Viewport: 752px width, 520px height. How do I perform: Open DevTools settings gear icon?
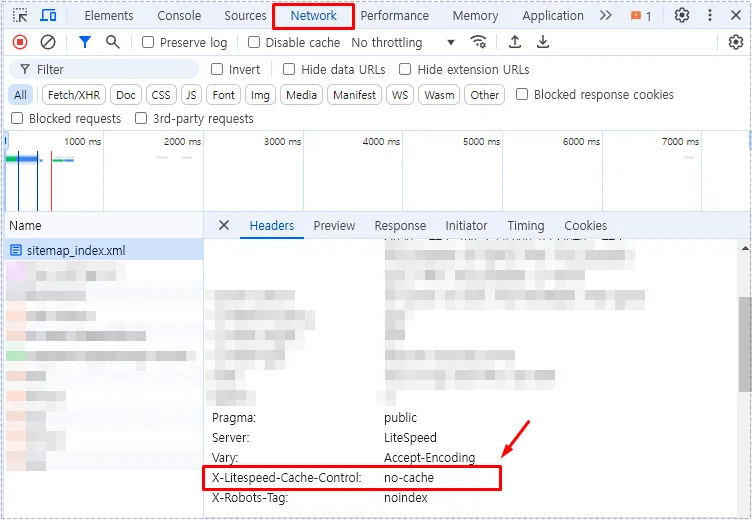click(x=682, y=15)
